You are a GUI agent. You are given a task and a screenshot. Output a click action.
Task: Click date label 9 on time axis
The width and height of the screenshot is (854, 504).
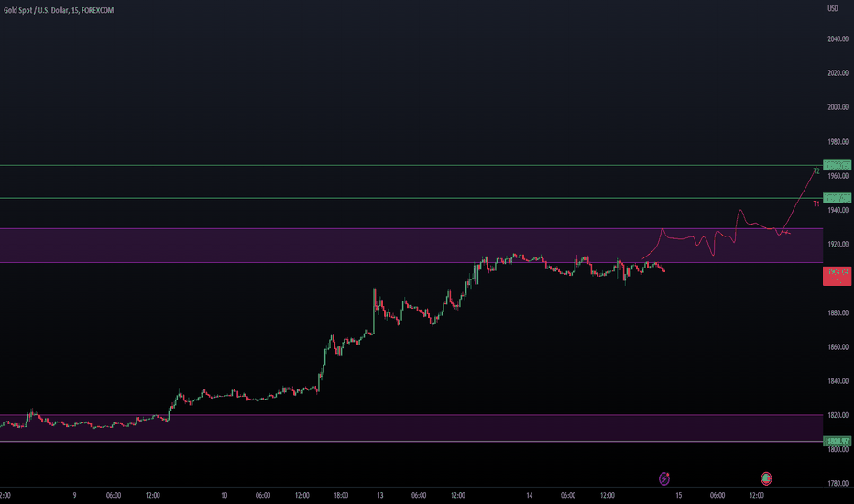pos(74,495)
